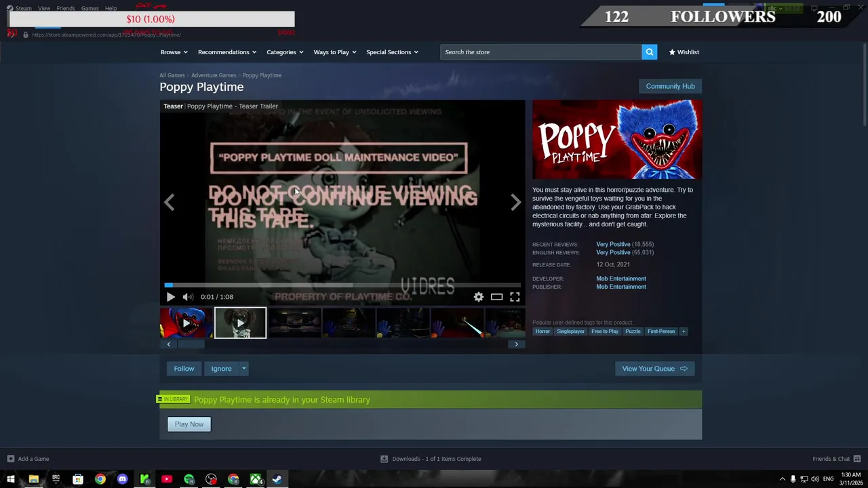This screenshot has width=868, height=488.
Task: Click the media thumbnail strip scrollbar
Action: 191,344
